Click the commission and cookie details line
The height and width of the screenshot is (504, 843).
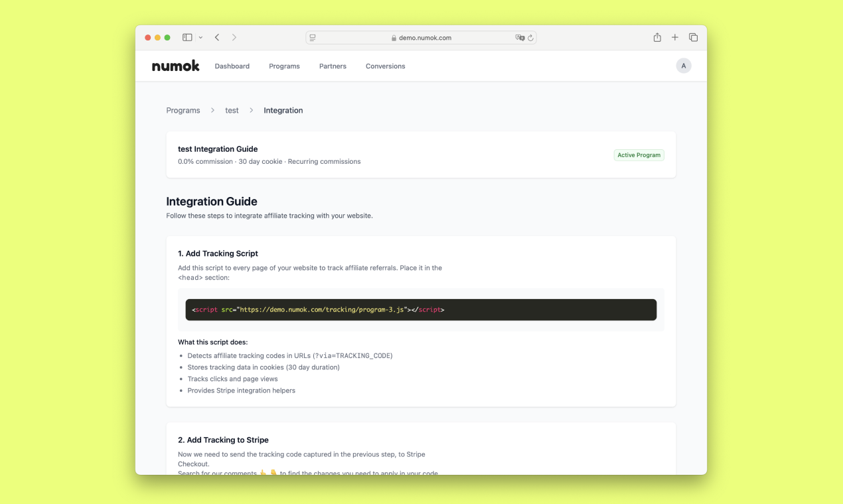pyautogui.click(x=269, y=161)
